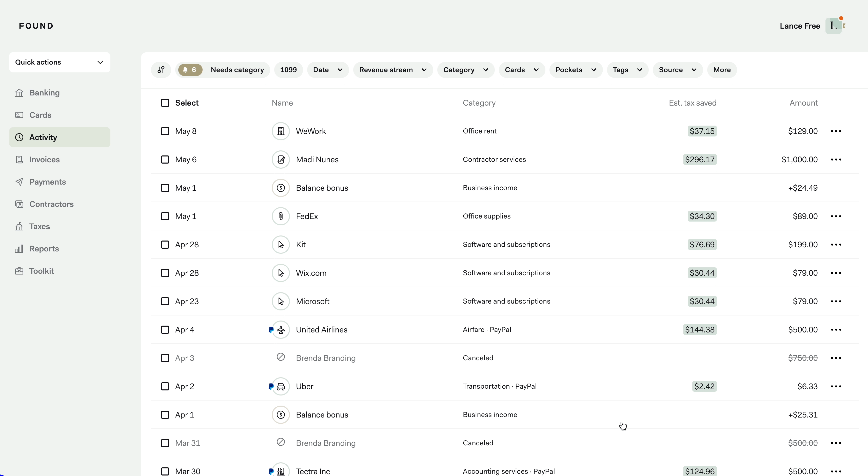
Task: Click the Uber car icon
Action: (280, 386)
